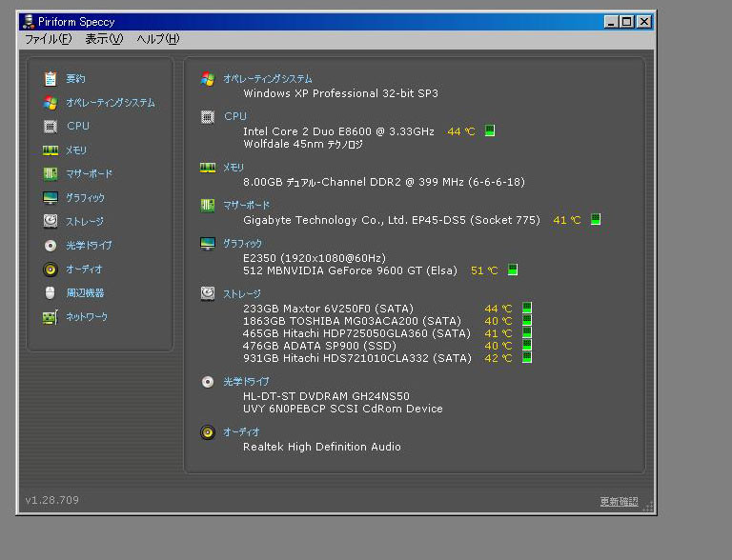Screen dimensions: 732x560
Task: Click the 周辺機器 mouse icon in sidebar
Action: pyautogui.click(x=51, y=293)
